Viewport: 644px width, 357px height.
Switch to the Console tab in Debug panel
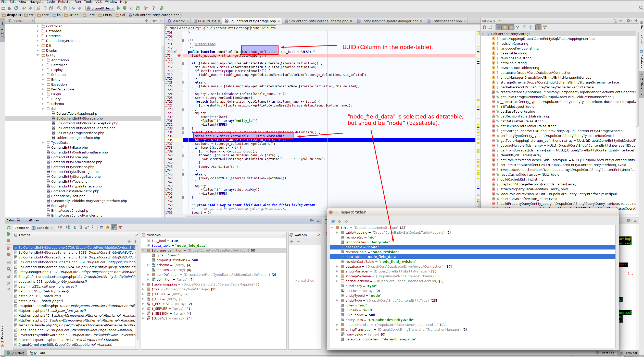(43, 228)
